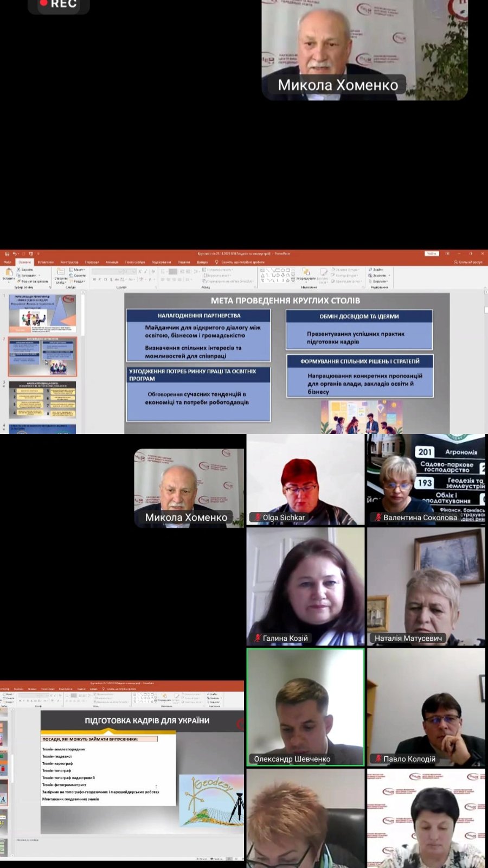Click the Спільний доступ share button

pos(468,262)
